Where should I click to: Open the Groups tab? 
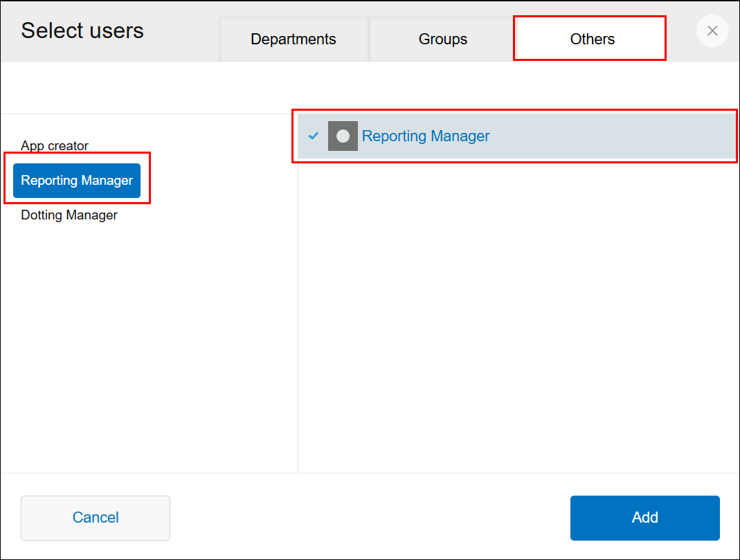(442, 39)
